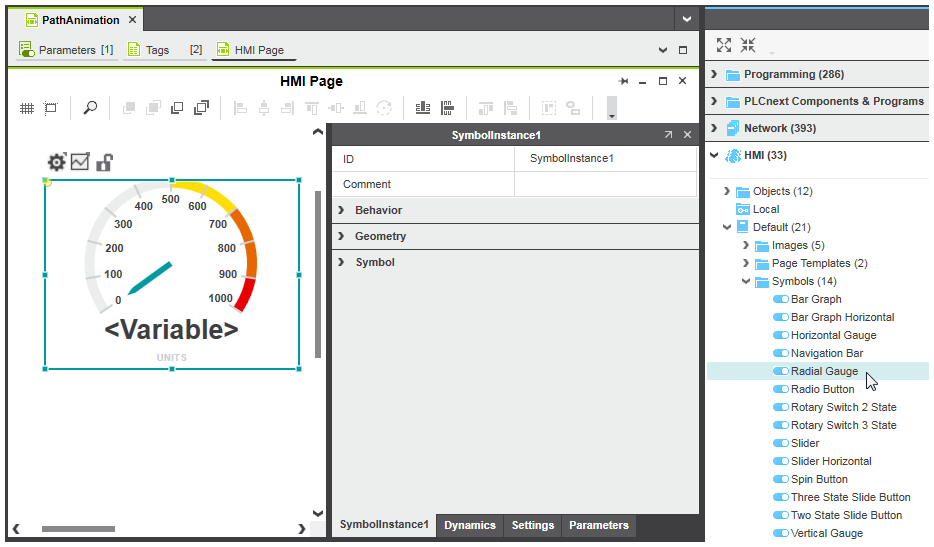Toggle the grid display icon in toolbar
This screenshot has width=934, height=547.
pyautogui.click(x=27, y=108)
